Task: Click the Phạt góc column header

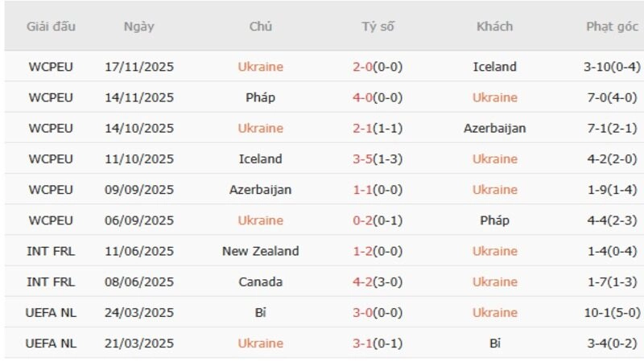Action: (x=611, y=27)
